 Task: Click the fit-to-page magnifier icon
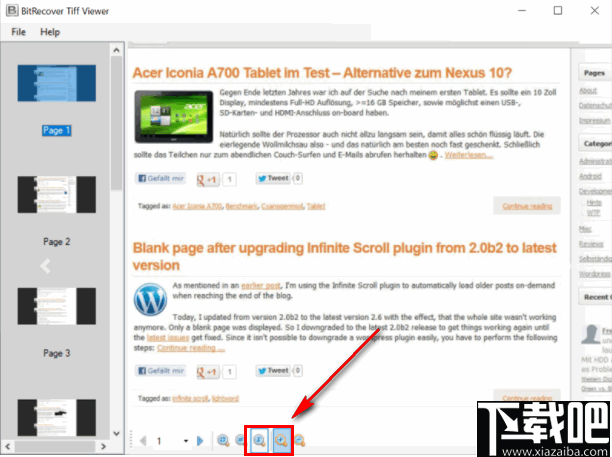pyautogui.click(x=223, y=440)
